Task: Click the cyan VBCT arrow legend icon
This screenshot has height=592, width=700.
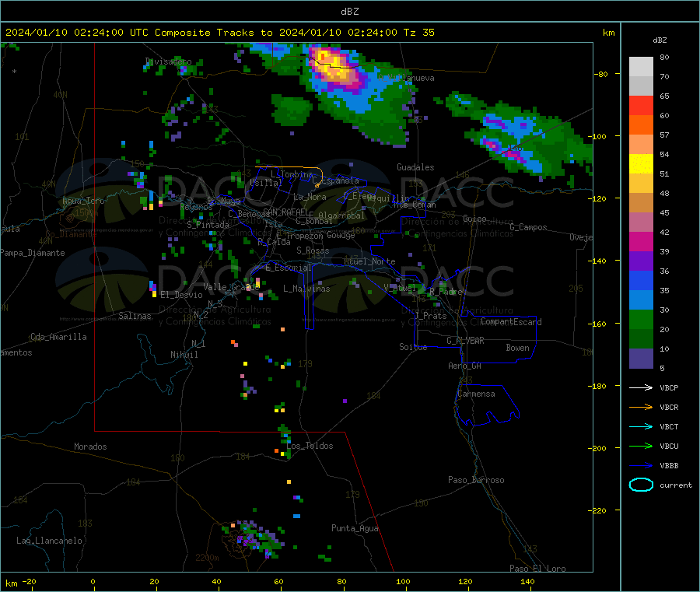Action: click(641, 426)
